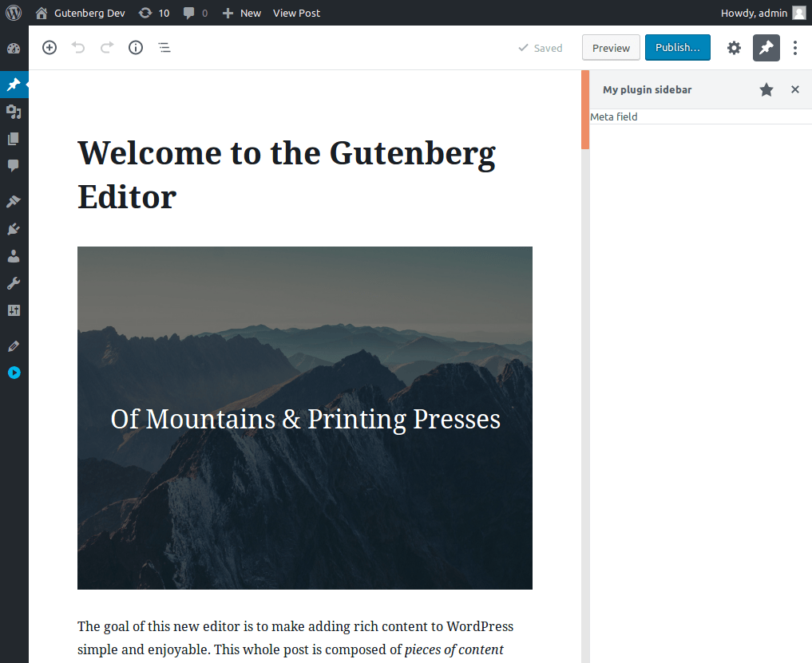This screenshot has height=663, width=812.
Task: Star the My plugin sidebar panel
Action: coord(766,89)
